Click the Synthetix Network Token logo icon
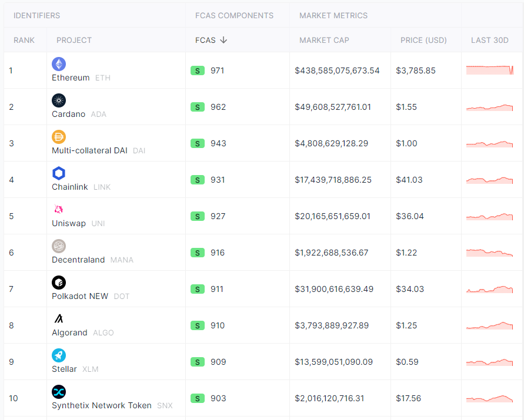Viewport: 524px width, 420px height. (59, 392)
